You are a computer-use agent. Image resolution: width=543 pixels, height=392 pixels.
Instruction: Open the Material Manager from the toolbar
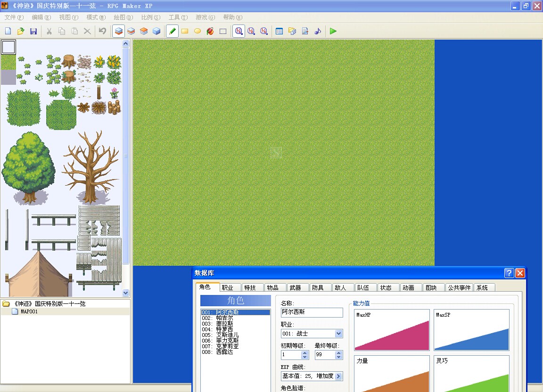(x=292, y=31)
